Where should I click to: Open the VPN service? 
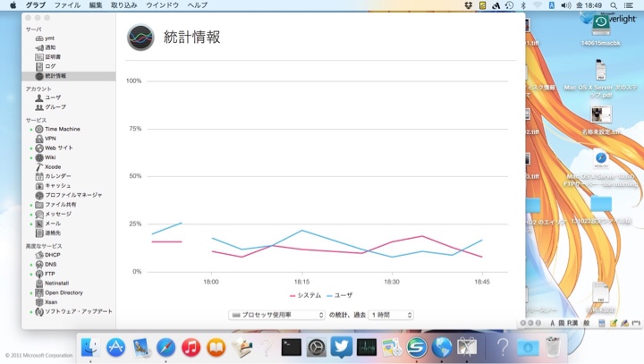tap(46, 139)
